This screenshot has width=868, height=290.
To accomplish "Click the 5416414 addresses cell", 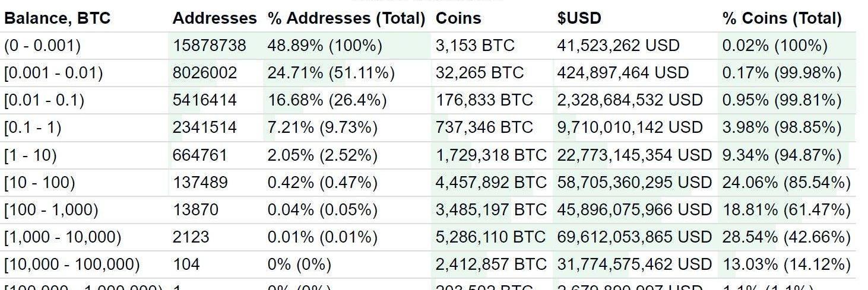I will 204,100.
